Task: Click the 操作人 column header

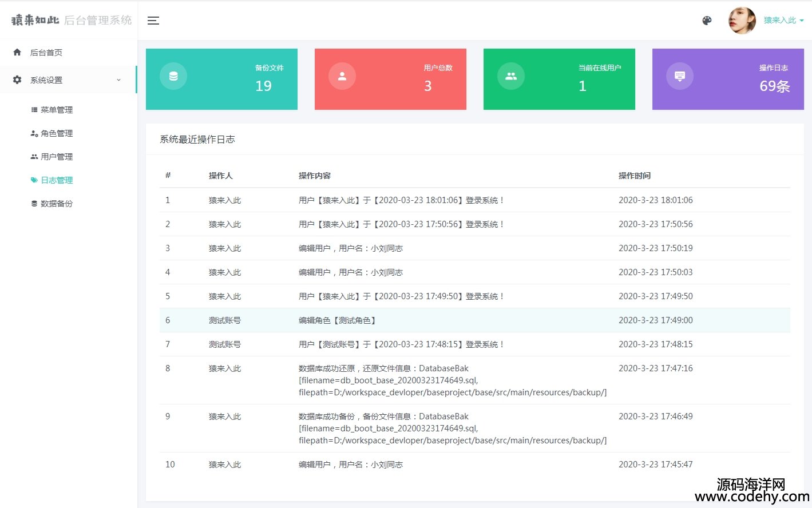Action: pos(221,176)
